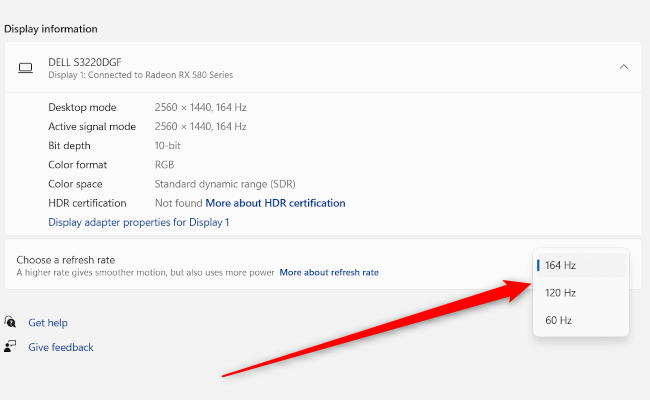Click the Choose a refresh rate label

click(x=66, y=260)
